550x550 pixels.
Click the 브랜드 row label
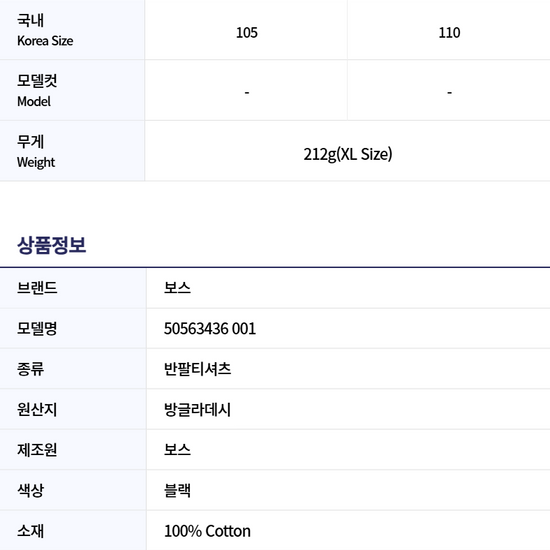click(x=37, y=288)
